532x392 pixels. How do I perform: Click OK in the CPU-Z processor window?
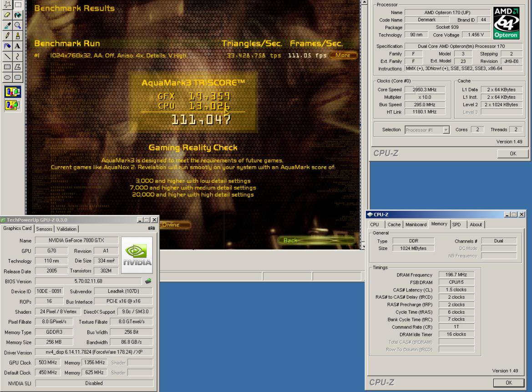pos(513,153)
